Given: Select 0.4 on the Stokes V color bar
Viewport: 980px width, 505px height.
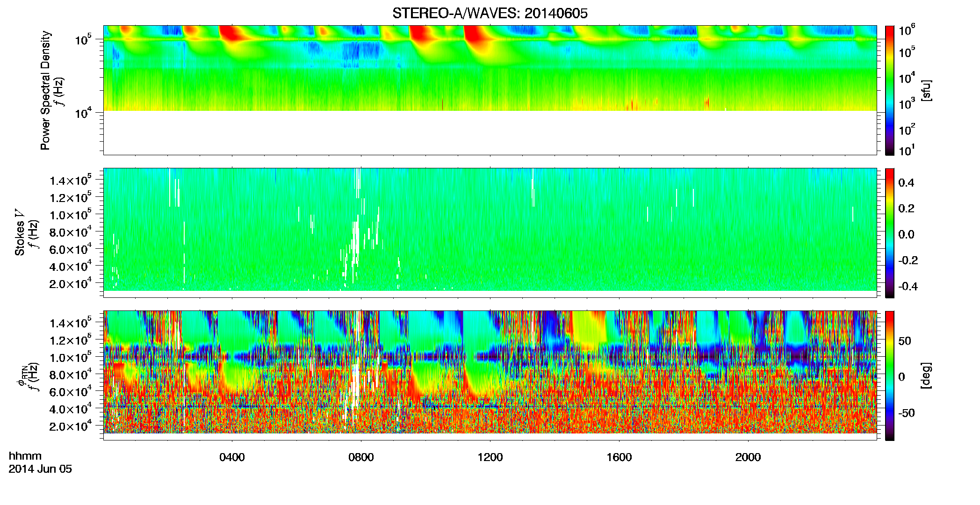Looking at the screenshot, I should 906,183.
